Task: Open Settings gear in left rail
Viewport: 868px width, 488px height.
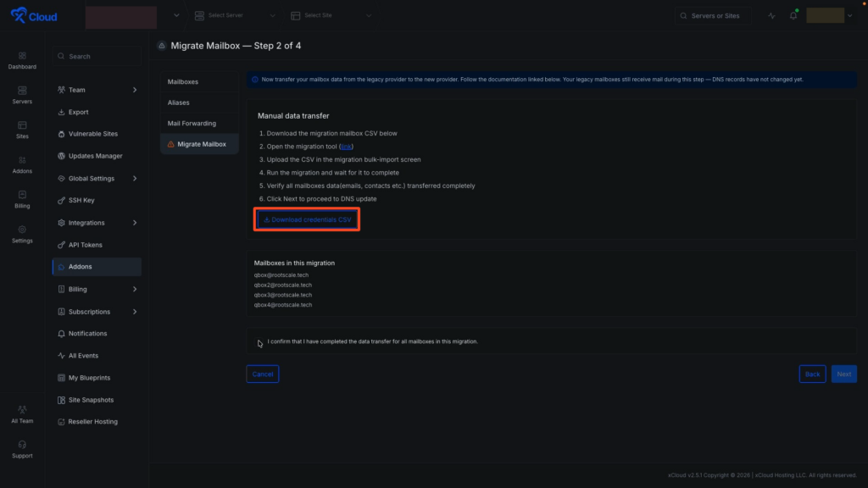Action: 22,235
